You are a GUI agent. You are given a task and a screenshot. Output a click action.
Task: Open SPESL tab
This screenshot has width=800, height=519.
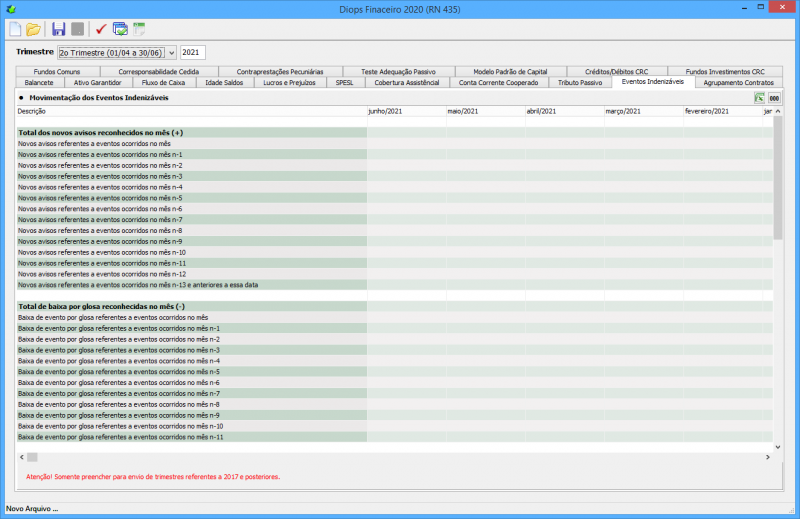coord(344,83)
